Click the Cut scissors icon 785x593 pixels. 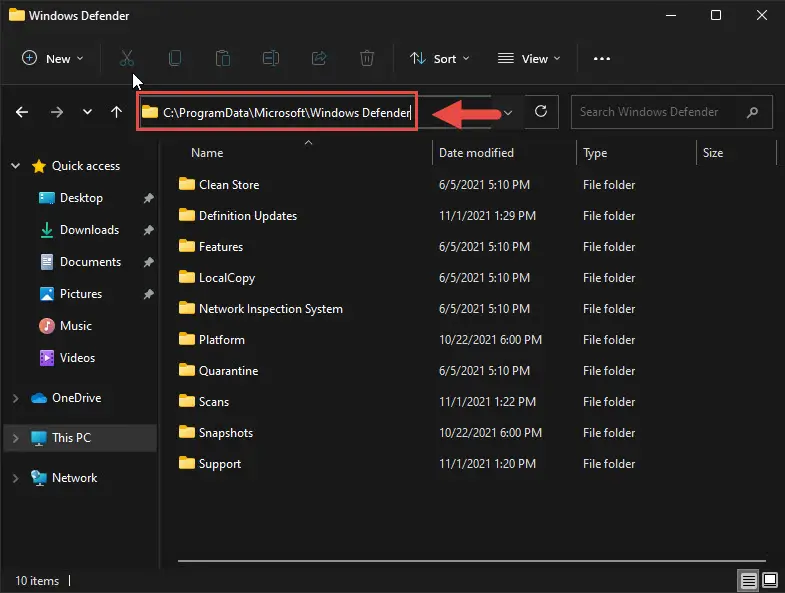(127, 59)
